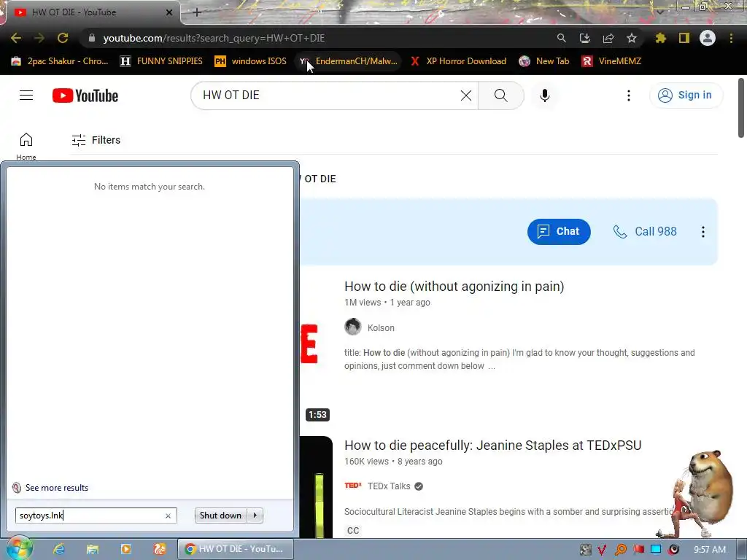Open Windows Explorer from taskbar
Image resolution: width=747 pixels, height=560 pixels.
(x=93, y=549)
